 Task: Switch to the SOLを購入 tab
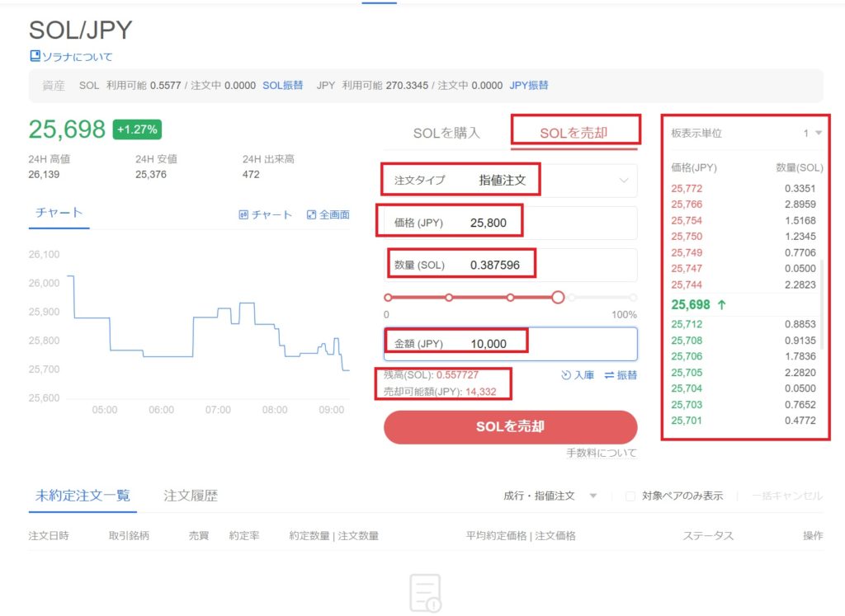[446, 133]
